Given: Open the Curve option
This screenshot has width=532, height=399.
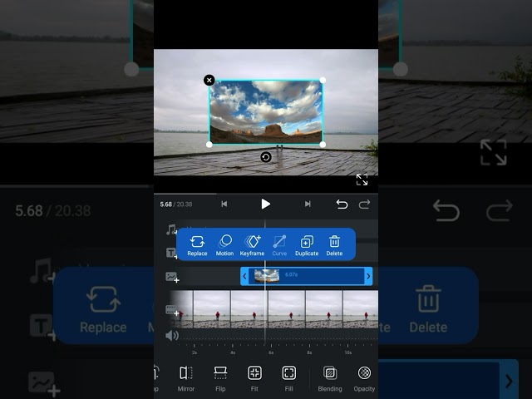Looking at the screenshot, I should click(x=279, y=246).
